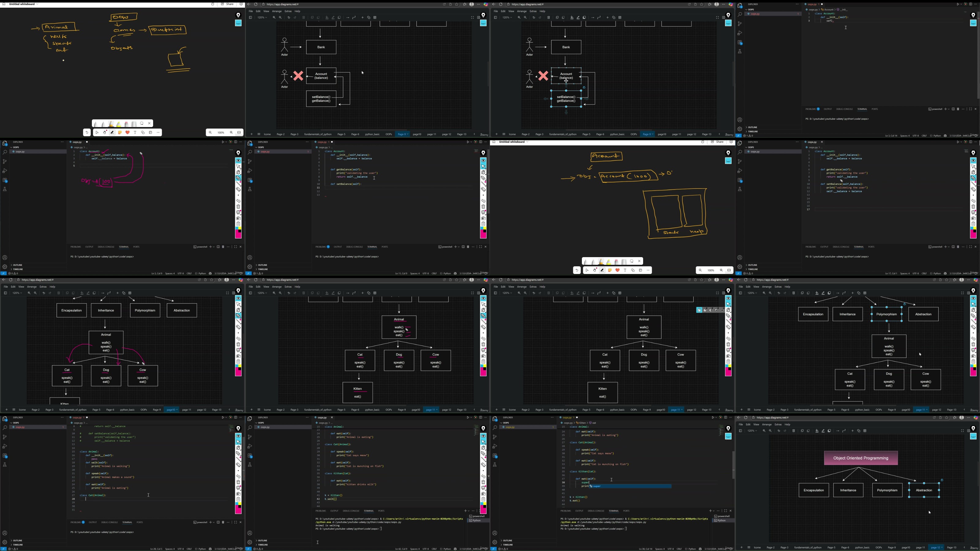This screenshot has height=551, width=980.
Task: Toggle fullscreen icon in page 12 diagram toolbar
Action: [963, 431]
